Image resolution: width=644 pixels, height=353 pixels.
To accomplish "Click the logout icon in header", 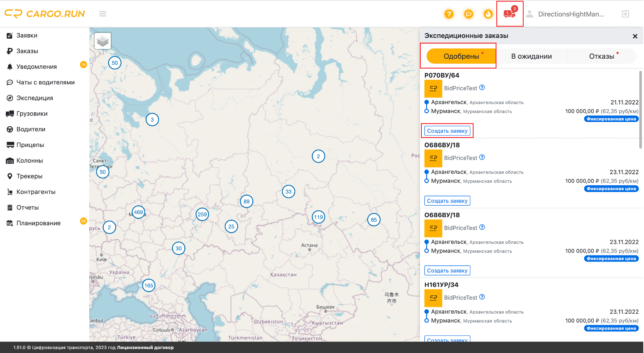I will (x=625, y=14).
